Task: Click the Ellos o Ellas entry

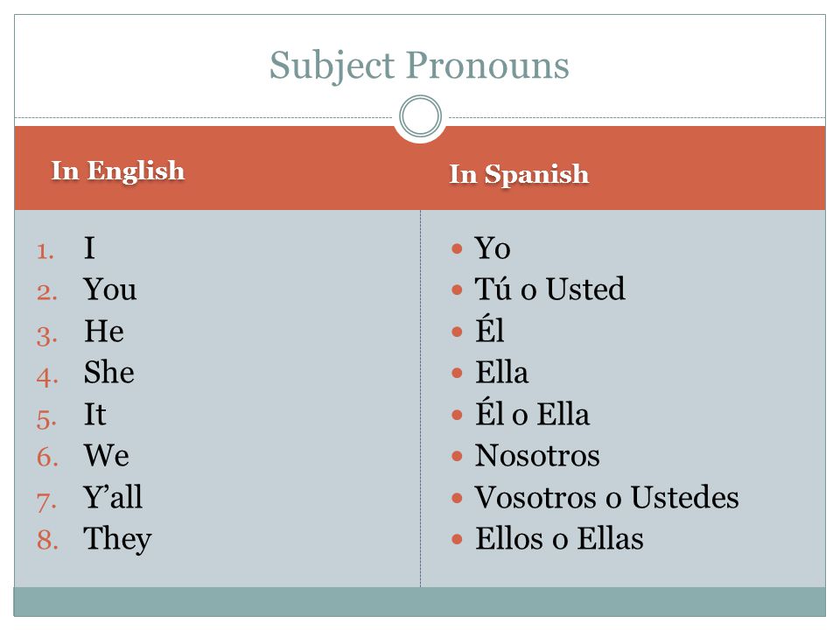Action: pos(559,538)
